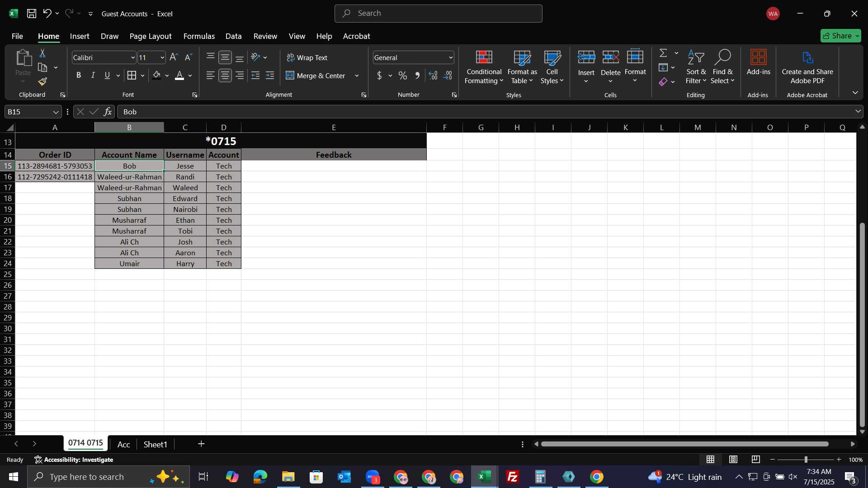Screen dimensions: 868x488
Task: Open Format as Table
Action: 522,67
